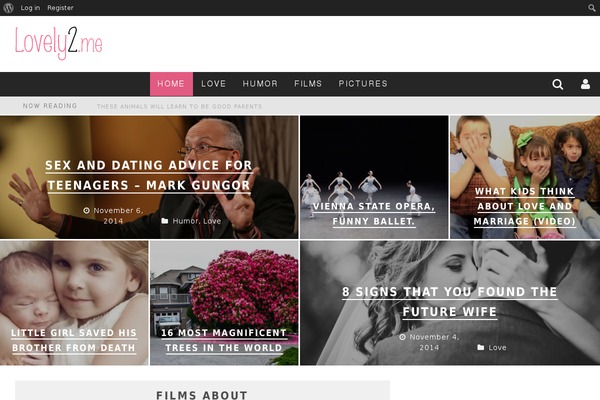Viewport: 600px width, 400px height.
Task: Open the Films menu item
Action: pos(308,84)
